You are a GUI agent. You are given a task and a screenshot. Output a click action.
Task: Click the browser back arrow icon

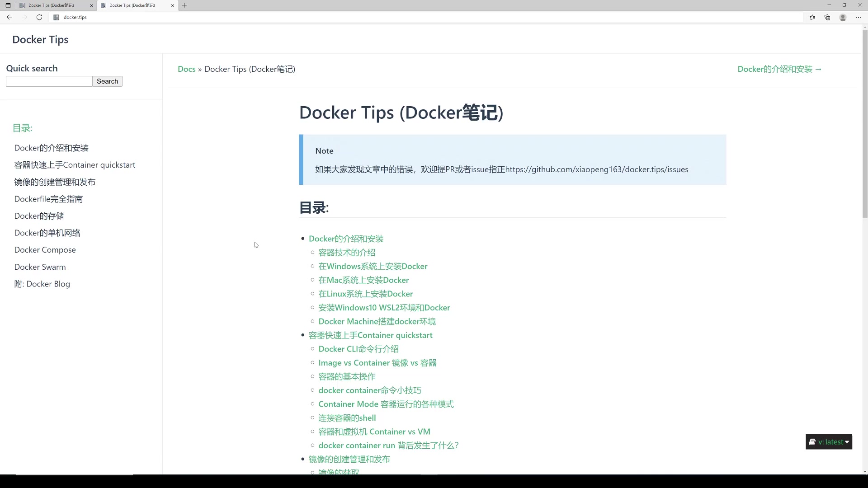9,17
